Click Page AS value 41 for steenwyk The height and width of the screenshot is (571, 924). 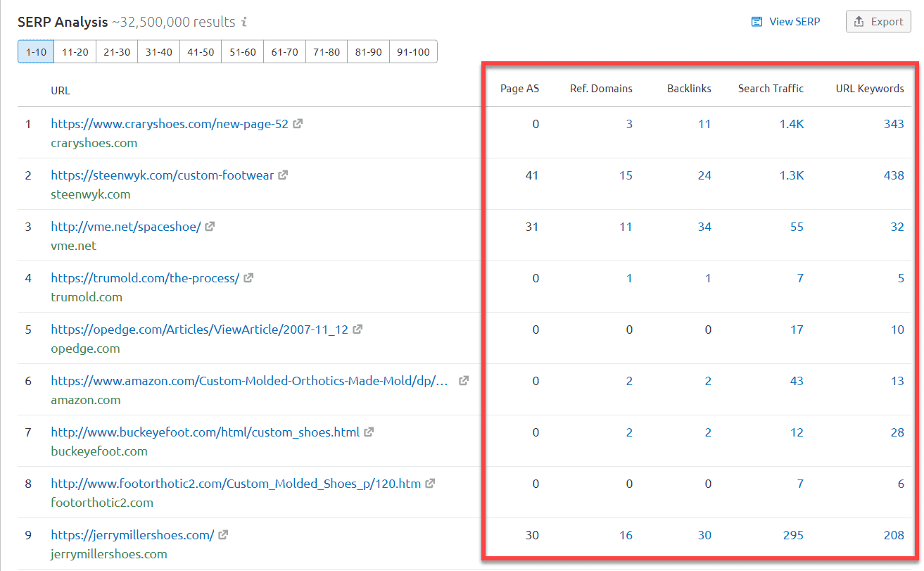532,175
